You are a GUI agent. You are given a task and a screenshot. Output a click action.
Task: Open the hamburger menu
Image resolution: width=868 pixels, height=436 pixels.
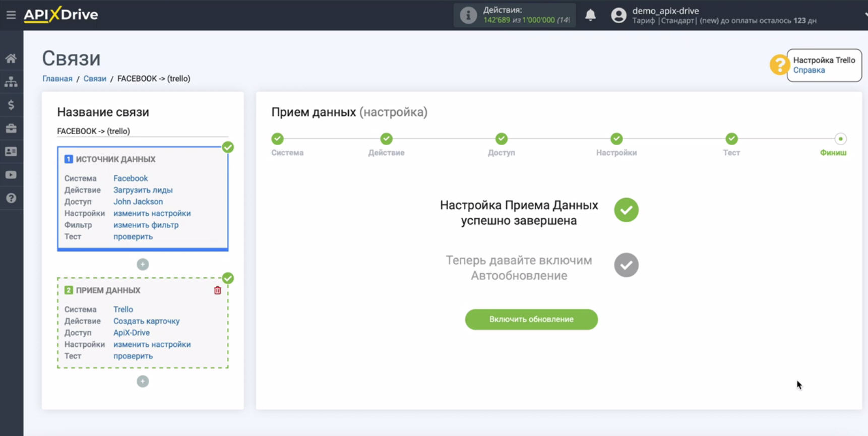pos(11,15)
